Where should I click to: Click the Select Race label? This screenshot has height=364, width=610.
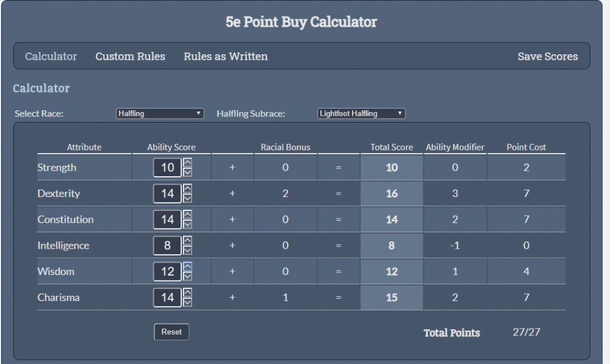(39, 114)
